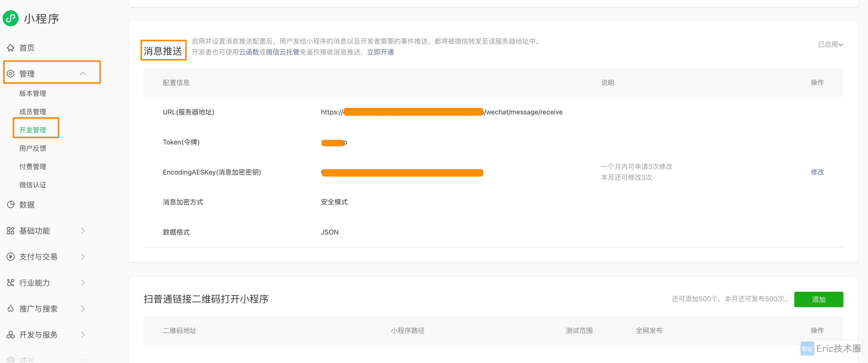Click the URL(服务器地址) label
This screenshot has height=363, width=868.
pyautogui.click(x=188, y=112)
